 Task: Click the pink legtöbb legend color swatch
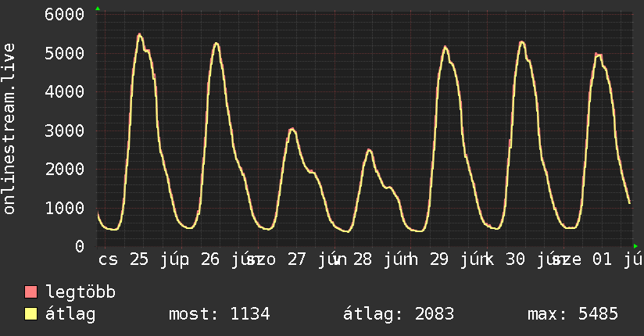30,292
